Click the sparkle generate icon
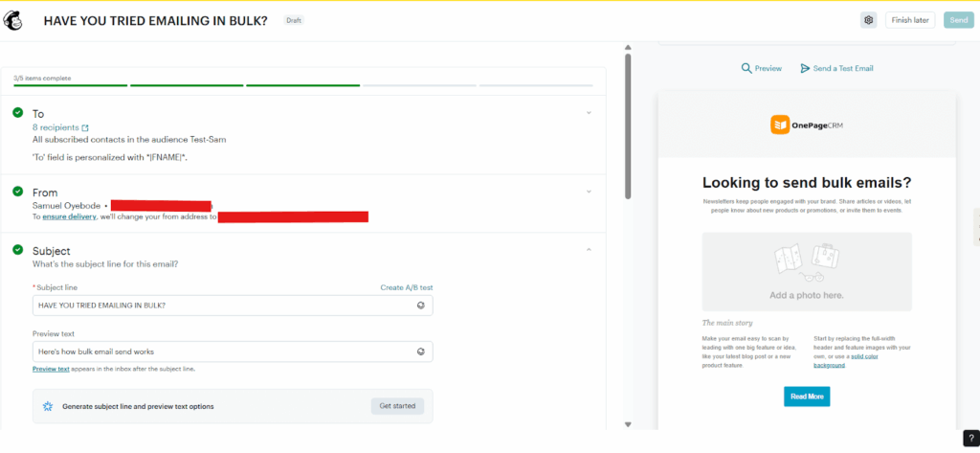 tap(48, 406)
